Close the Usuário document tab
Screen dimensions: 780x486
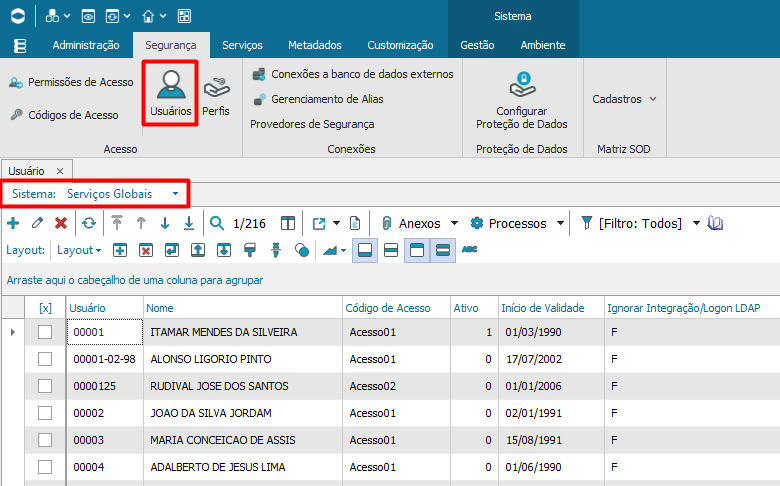click(60, 171)
